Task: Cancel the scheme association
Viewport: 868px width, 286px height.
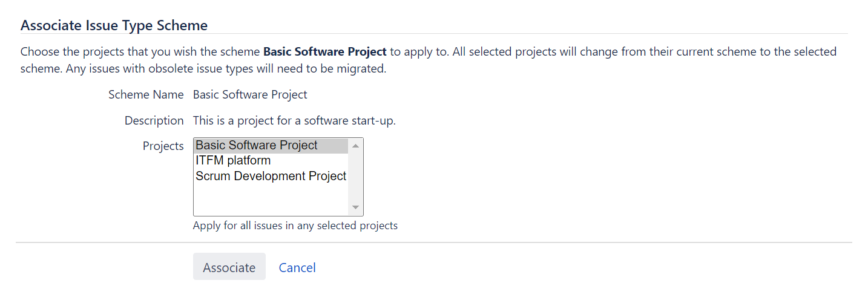Action: click(297, 267)
